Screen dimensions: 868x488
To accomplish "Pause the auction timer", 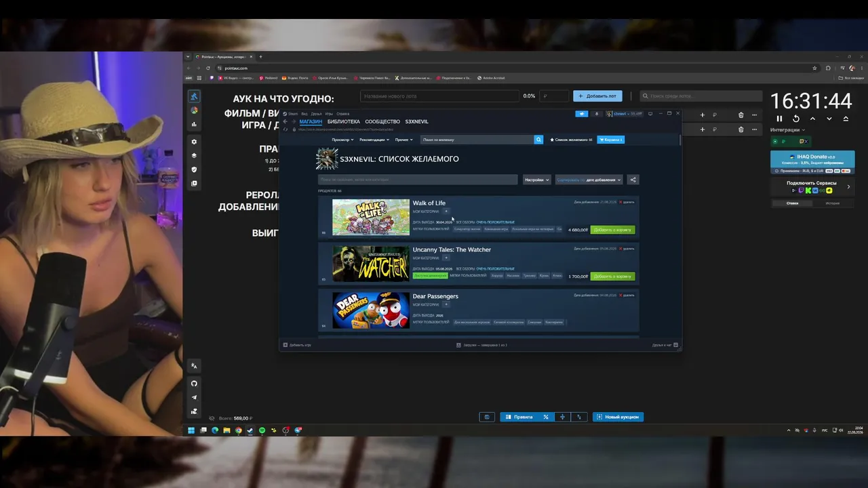I will pos(779,119).
